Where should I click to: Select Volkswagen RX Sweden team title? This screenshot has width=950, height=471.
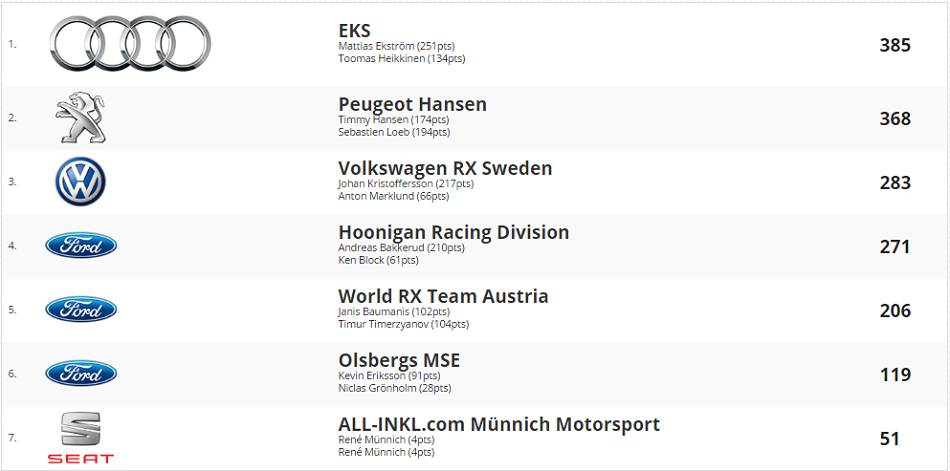(x=445, y=168)
